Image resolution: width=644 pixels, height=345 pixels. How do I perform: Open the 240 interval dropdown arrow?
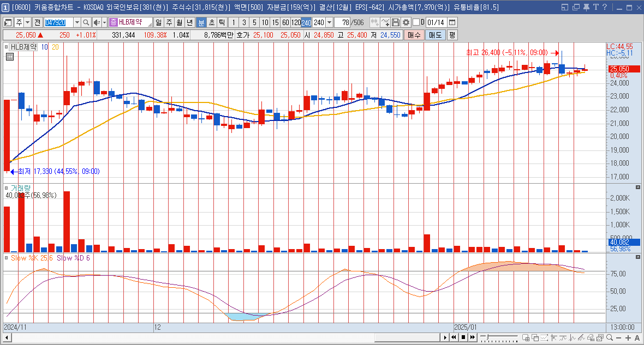[329, 22]
